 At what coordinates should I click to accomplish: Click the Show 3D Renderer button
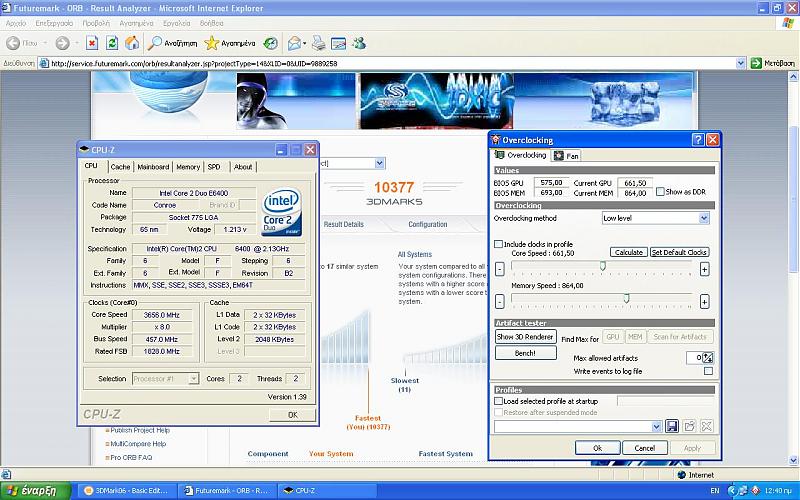coord(525,337)
